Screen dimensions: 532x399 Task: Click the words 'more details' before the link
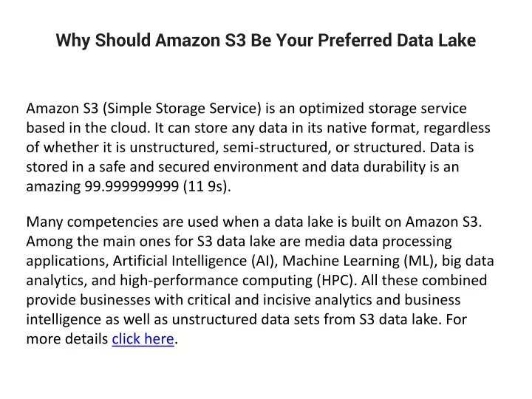tap(67, 339)
